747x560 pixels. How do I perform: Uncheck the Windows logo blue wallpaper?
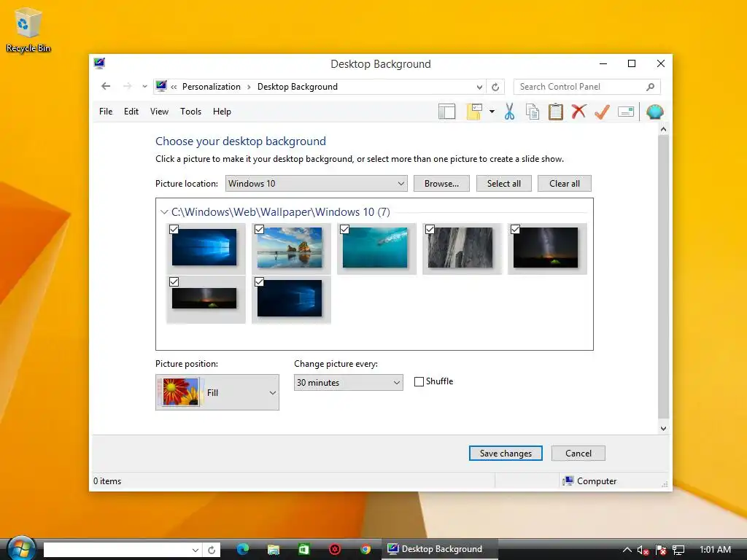click(x=174, y=230)
